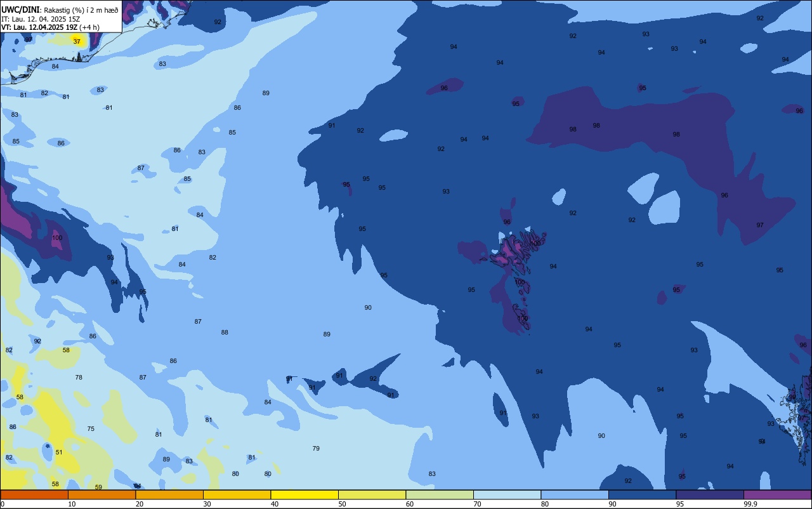Screen dimensions: 812x509
Task: Click the 0–10 dark orange legend swatch
Action: pyautogui.click(x=34, y=495)
